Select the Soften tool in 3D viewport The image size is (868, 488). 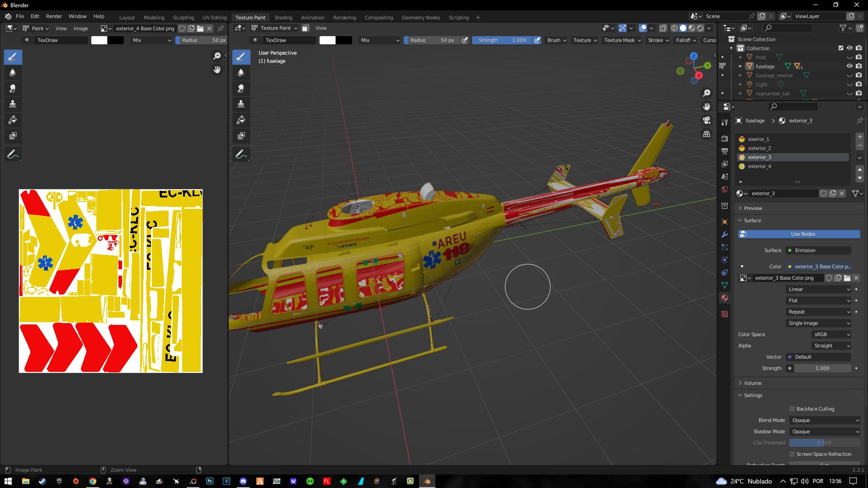coord(241,72)
